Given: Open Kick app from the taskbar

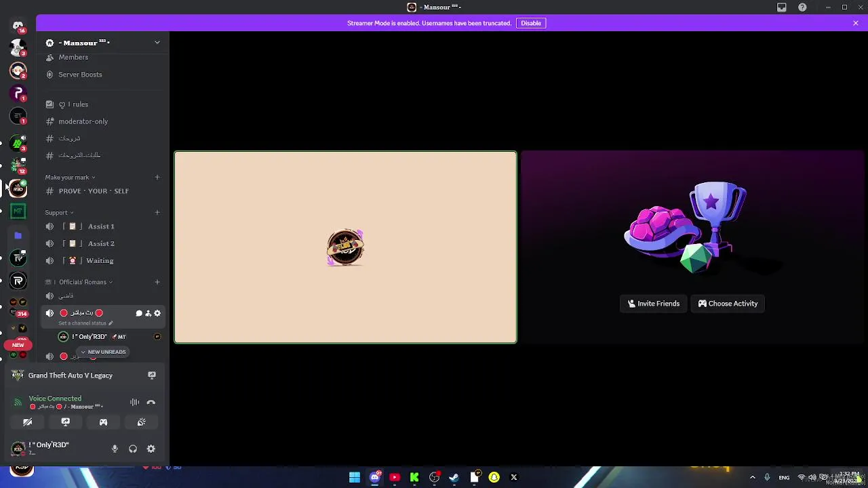Looking at the screenshot, I should pos(414,477).
